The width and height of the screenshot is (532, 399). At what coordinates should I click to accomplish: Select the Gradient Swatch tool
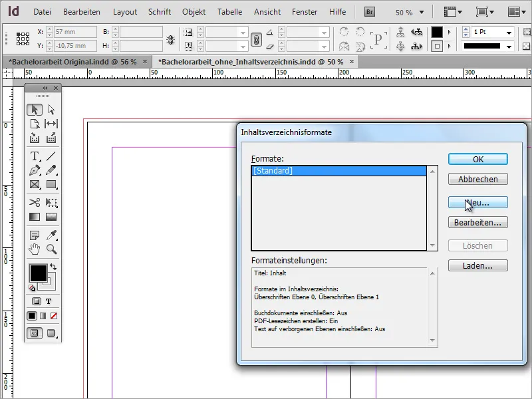tap(35, 217)
